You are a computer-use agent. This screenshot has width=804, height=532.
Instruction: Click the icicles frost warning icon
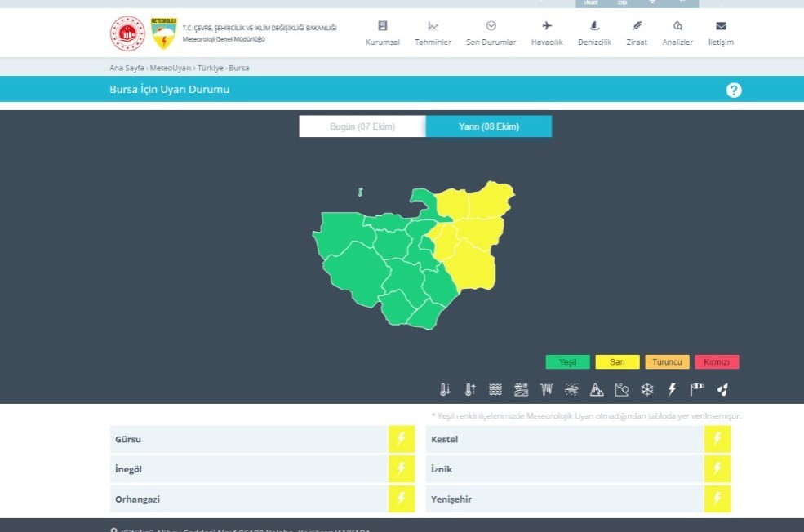click(x=546, y=390)
